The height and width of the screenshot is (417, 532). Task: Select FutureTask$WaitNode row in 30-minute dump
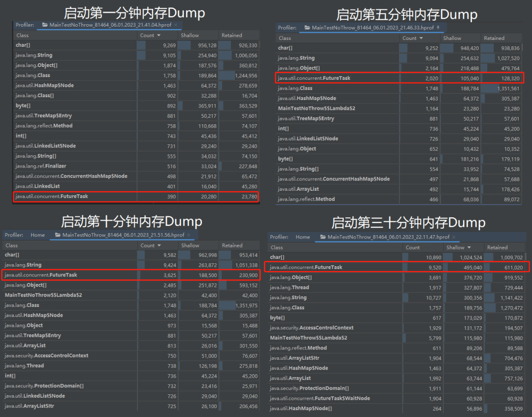pyautogui.click(x=397, y=399)
